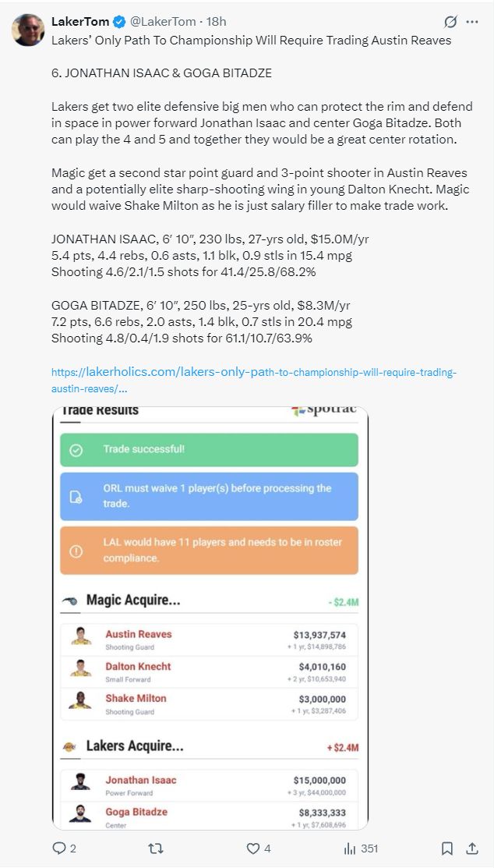Click Goga Bitadze's name
Screen dimensions: 494x868
click(x=136, y=812)
